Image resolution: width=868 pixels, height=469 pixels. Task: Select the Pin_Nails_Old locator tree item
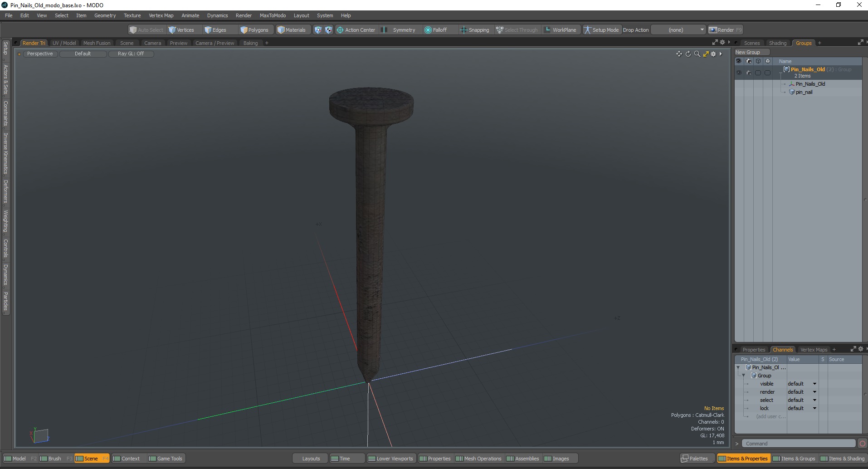[x=810, y=84]
